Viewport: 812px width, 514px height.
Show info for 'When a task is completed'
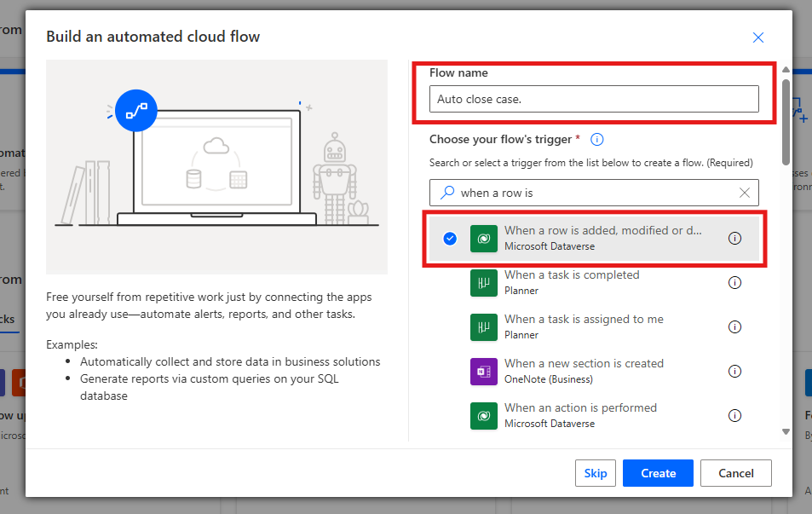734,283
